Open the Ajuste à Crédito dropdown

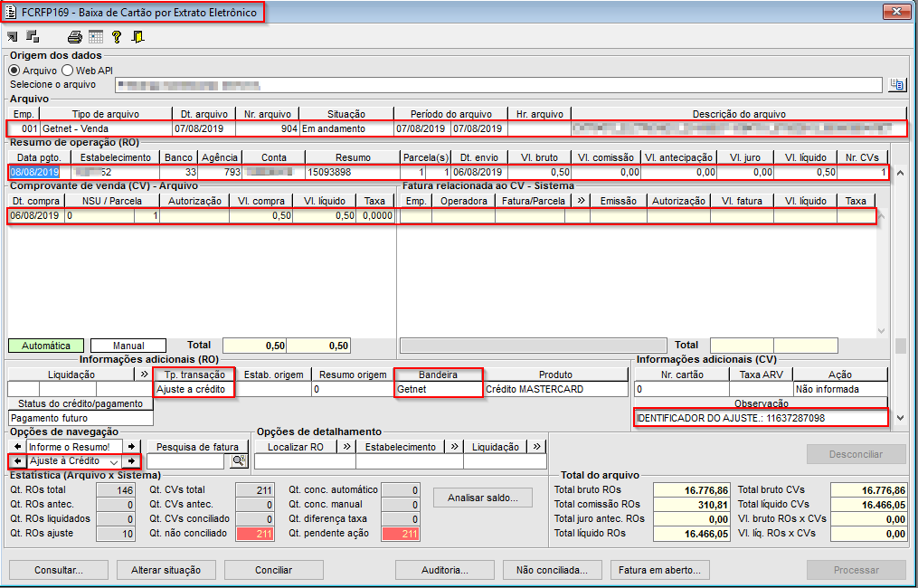pos(114,462)
